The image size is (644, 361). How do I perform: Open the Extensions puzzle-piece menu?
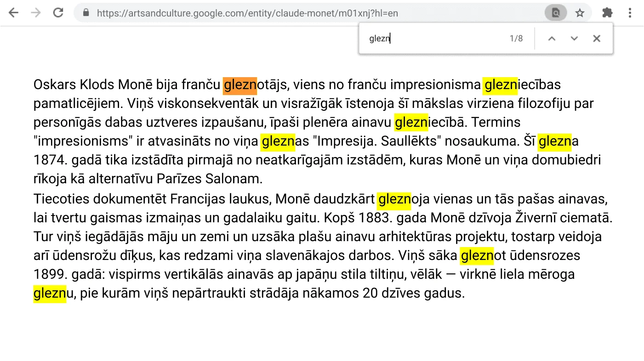607,12
